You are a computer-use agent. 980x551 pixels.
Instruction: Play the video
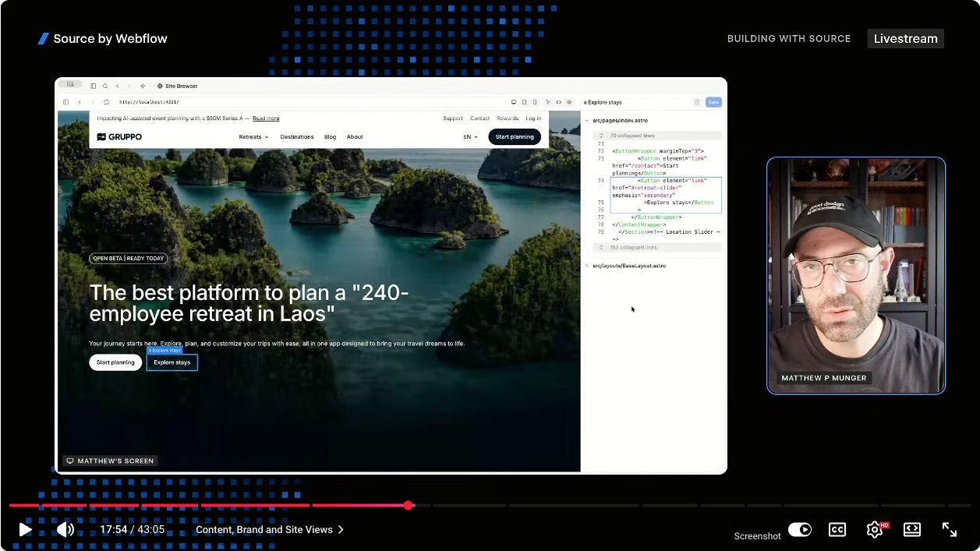click(26, 530)
